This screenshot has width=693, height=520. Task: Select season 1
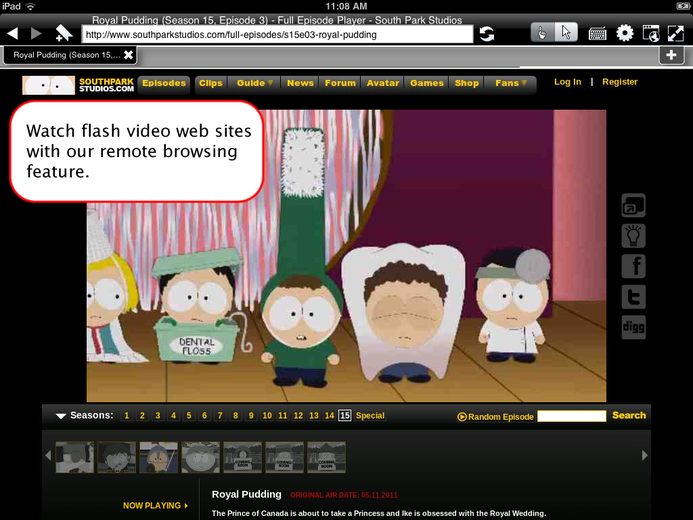[x=126, y=416]
